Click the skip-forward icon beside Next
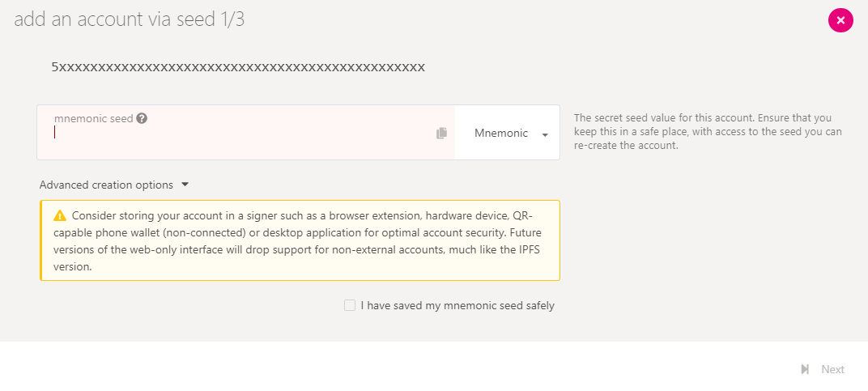 [805, 369]
